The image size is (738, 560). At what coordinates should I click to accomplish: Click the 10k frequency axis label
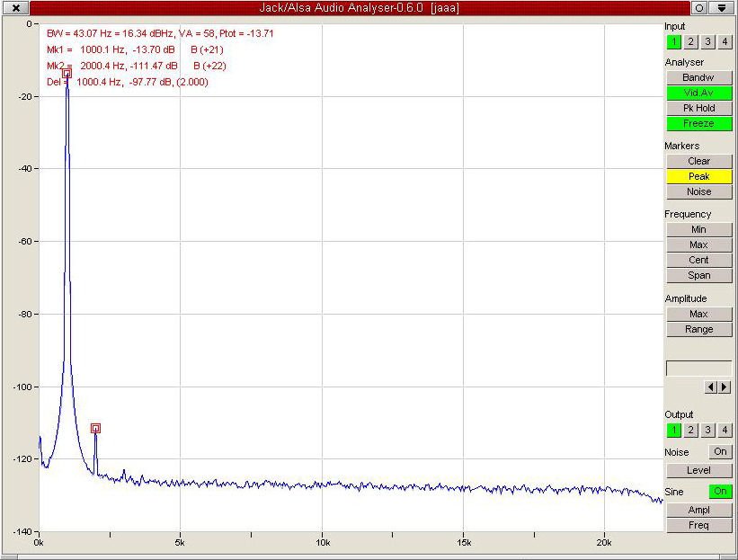[x=323, y=543]
